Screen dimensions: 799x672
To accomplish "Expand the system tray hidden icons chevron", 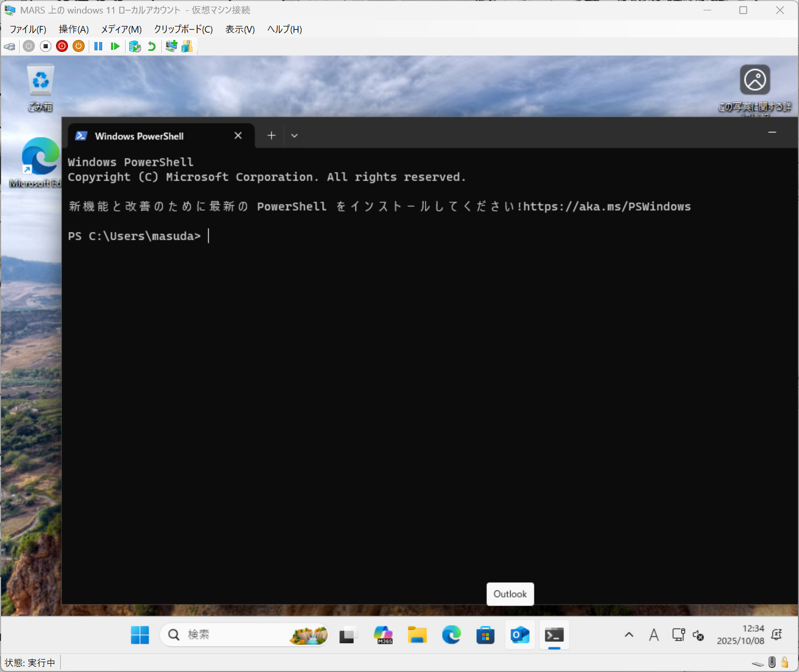I will [629, 635].
